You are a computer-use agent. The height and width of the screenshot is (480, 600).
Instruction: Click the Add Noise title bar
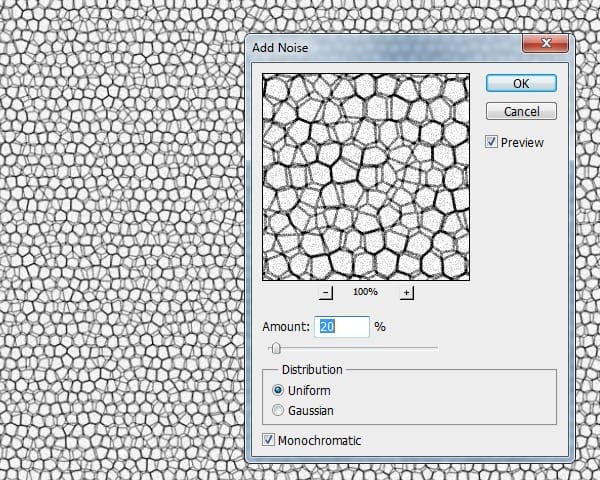(x=380, y=44)
